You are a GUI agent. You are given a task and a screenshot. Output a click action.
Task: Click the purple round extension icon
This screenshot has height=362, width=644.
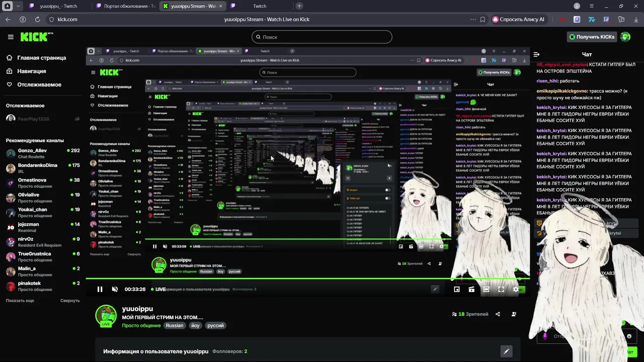pos(577,19)
